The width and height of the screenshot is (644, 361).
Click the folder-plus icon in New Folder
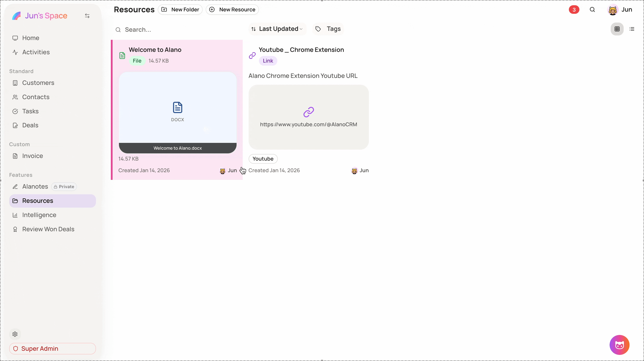(164, 9)
